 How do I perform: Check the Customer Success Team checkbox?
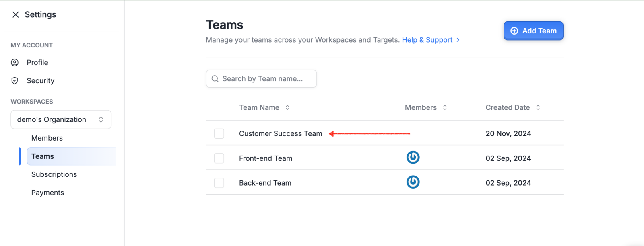(219, 133)
